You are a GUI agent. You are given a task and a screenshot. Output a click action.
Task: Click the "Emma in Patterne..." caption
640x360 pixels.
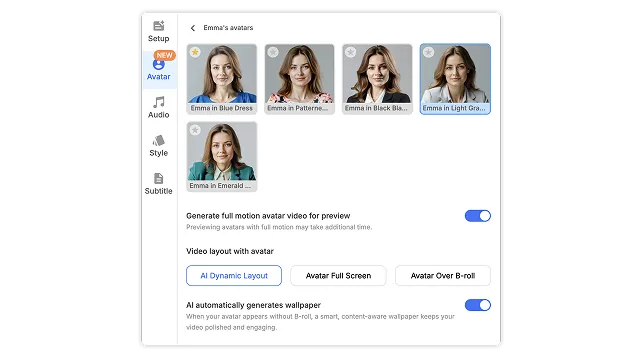point(298,108)
